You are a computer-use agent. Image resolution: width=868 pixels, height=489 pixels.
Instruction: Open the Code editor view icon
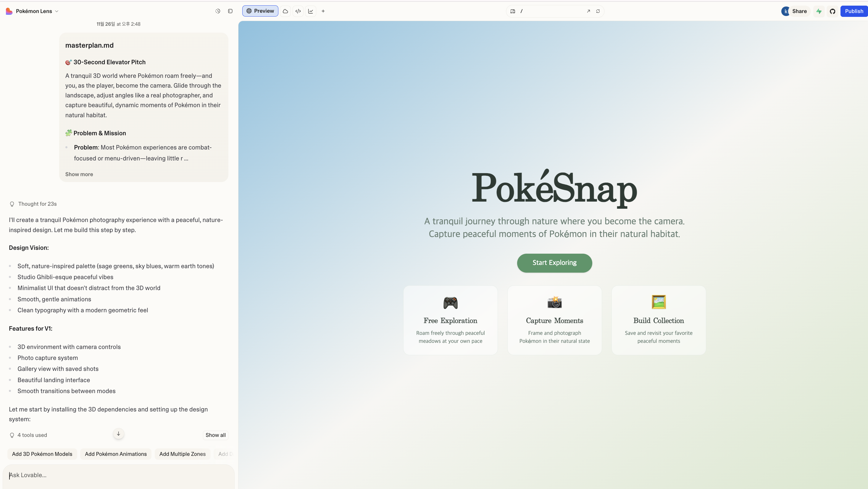click(298, 11)
